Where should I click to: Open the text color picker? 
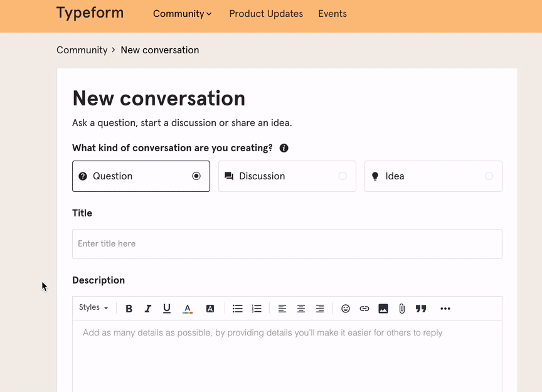coord(188,309)
